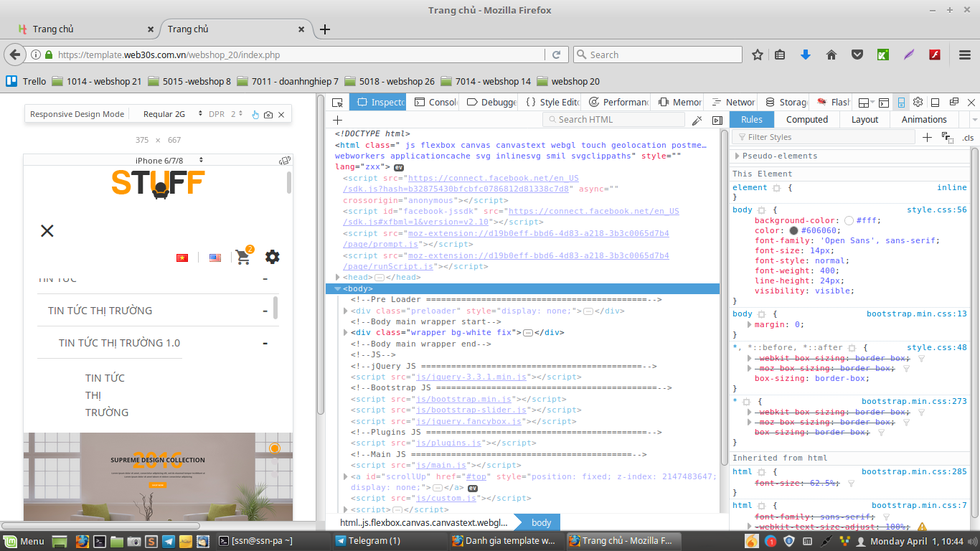
Task: Open the Animations sidebar tab
Action: point(924,120)
